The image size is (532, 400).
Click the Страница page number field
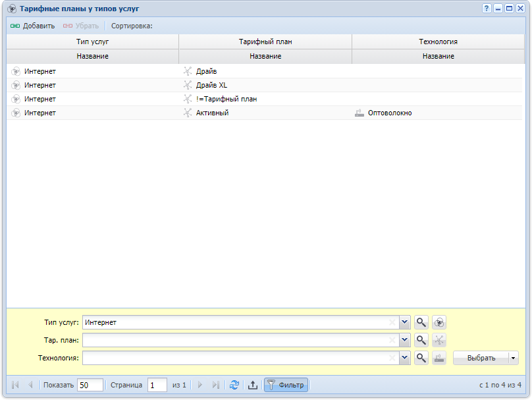(x=157, y=385)
